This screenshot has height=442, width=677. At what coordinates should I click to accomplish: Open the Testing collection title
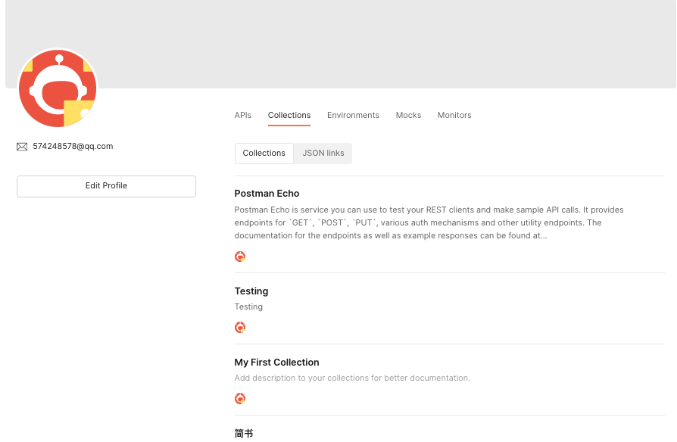point(251,291)
